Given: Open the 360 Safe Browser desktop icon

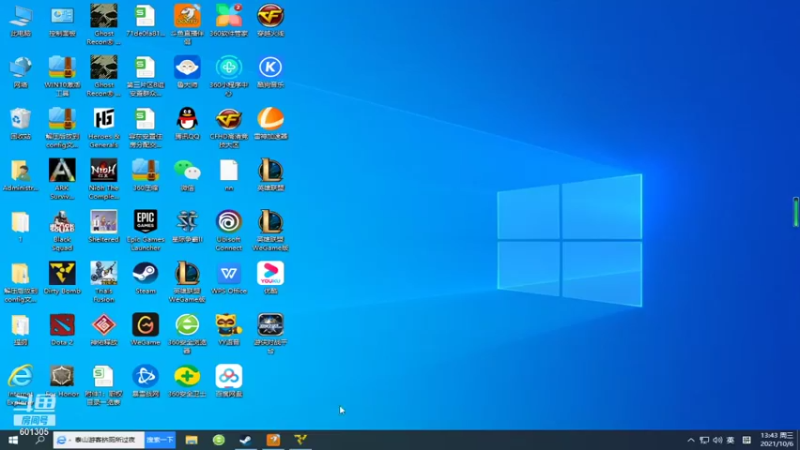Looking at the screenshot, I should tap(187, 333).
